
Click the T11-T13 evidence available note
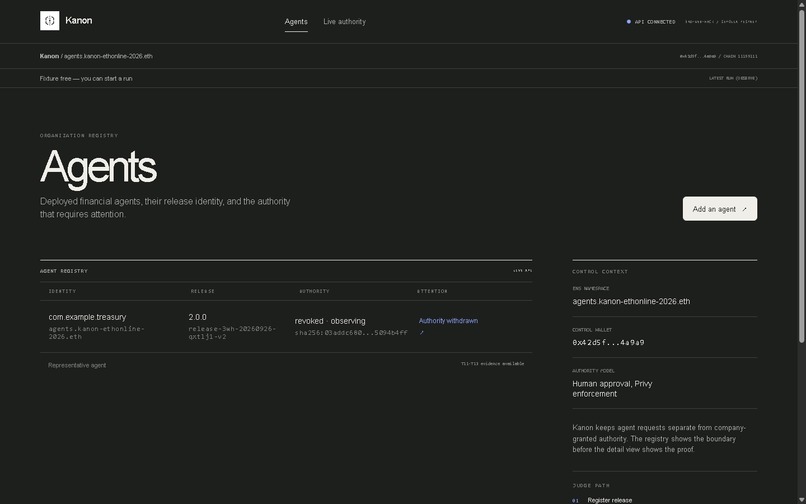pos(492,364)
